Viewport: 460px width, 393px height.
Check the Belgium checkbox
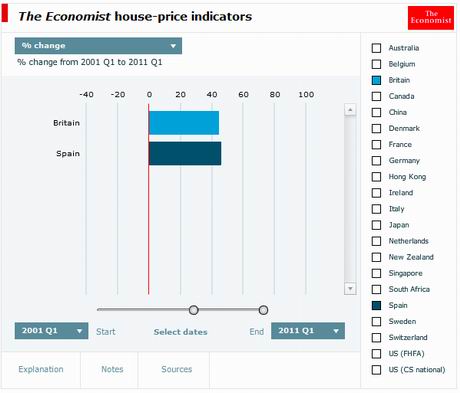[x=376, y=64]
